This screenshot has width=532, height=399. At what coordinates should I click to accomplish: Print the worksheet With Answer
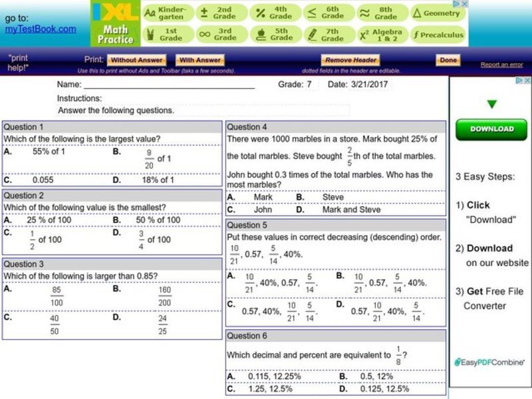(x=199, y=59)
